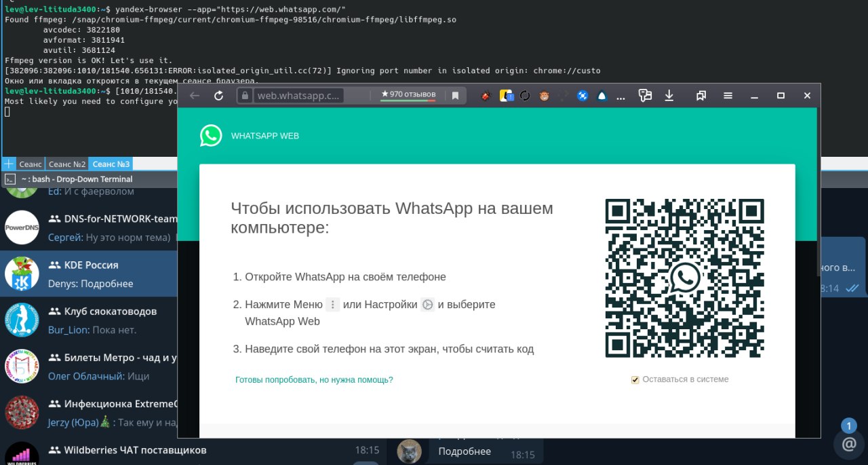
Task: Click the WHATSAPP WEB header text
Action: pos(265,136)
